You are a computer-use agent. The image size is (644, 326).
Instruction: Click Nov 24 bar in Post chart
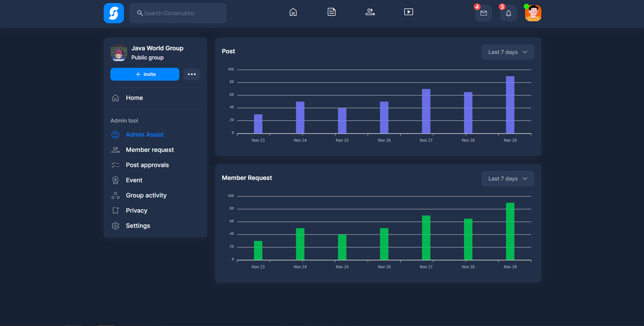pyautogui.click(x=300, y=117)
